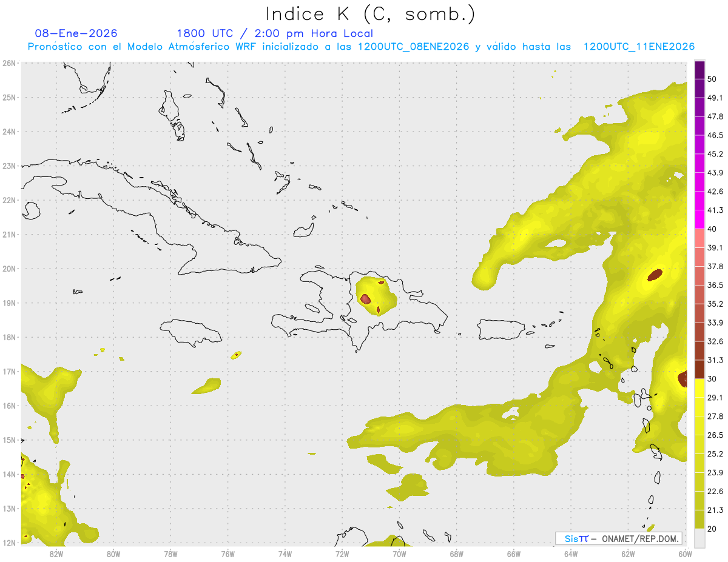Click the latitude label '17N'

(x=8, y=371)
